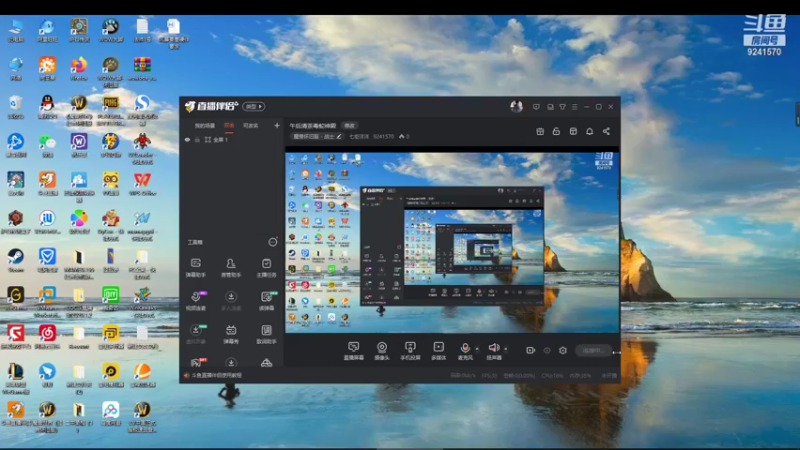This screenshot has width=800, height=450.
Task: Open the skin T-shirt icon in title bar
Action: (x=562, y=107)
